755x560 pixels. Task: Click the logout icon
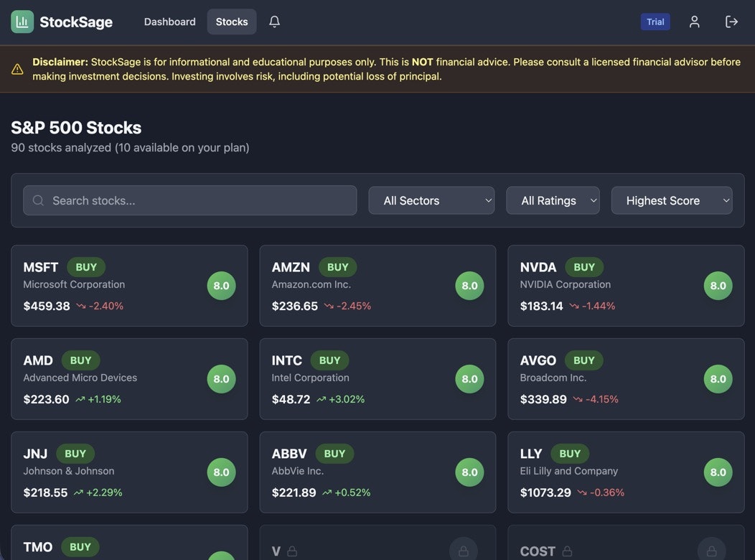[731, 22]
